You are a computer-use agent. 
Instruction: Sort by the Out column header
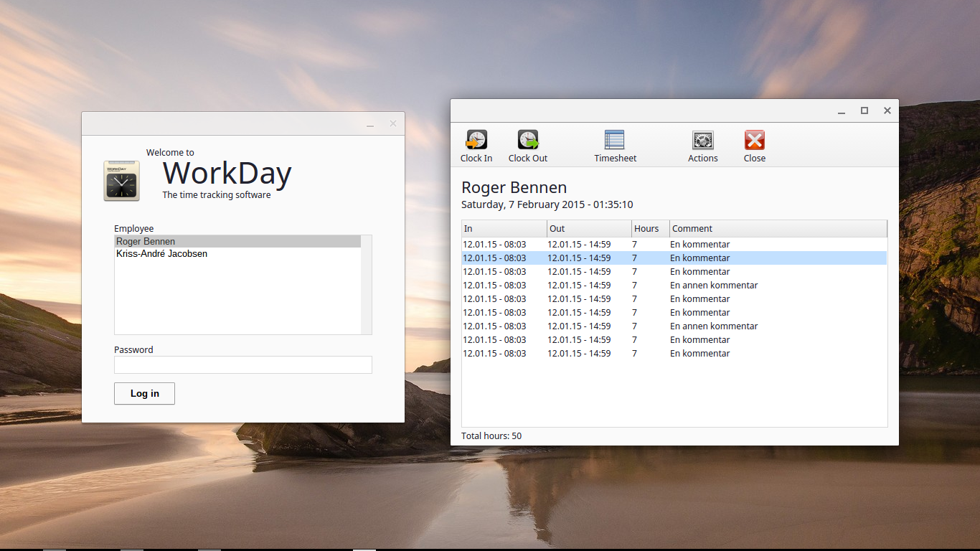(x=589, y=229)
